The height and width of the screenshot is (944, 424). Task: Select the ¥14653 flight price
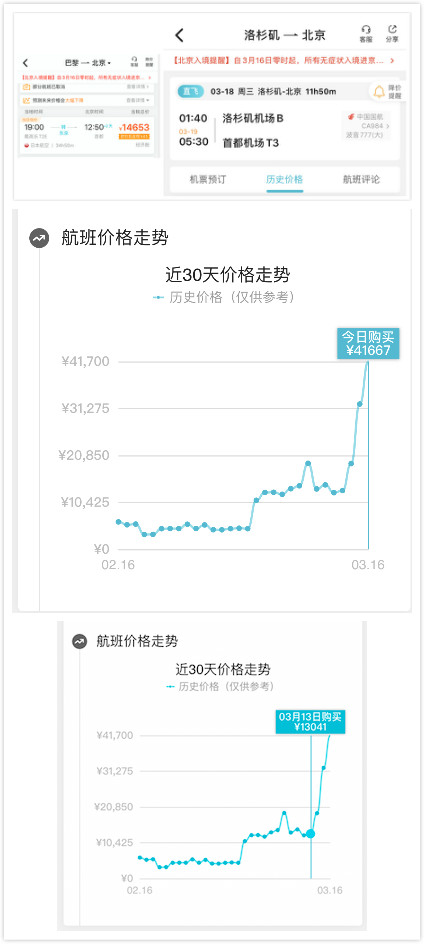pyautogui.click(x=134, y=128)
